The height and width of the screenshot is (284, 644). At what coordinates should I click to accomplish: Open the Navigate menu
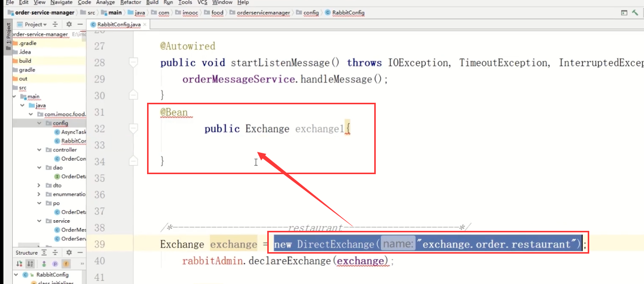[x=61, y=3]
